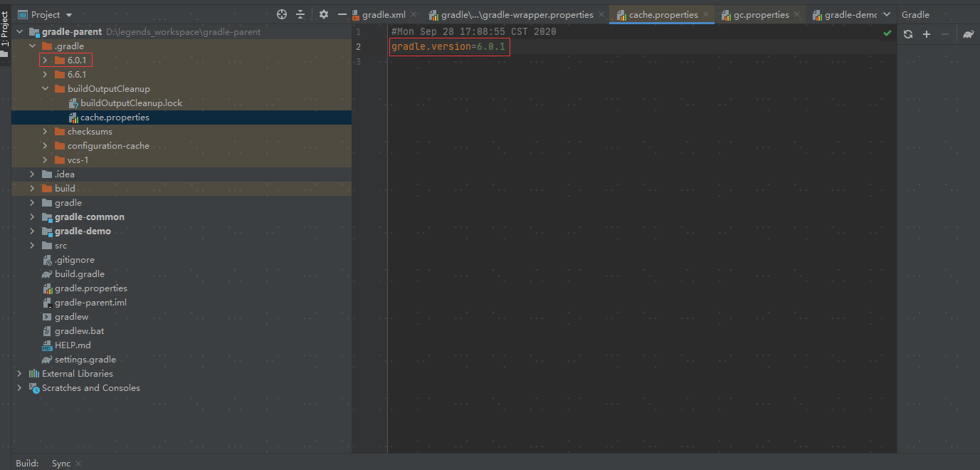The width and height of the screenshot is (980, 470).
Task: Link a new Gradle project with plus icon
Action: (926, 33)
